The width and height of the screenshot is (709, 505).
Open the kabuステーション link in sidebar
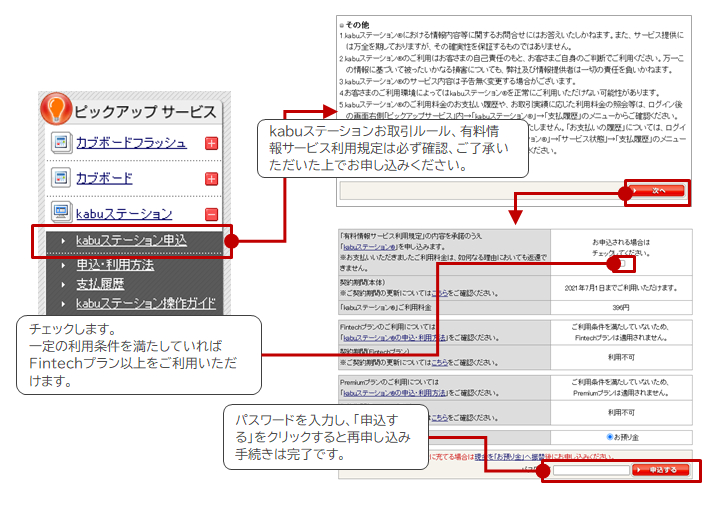(x=124, y=213)
